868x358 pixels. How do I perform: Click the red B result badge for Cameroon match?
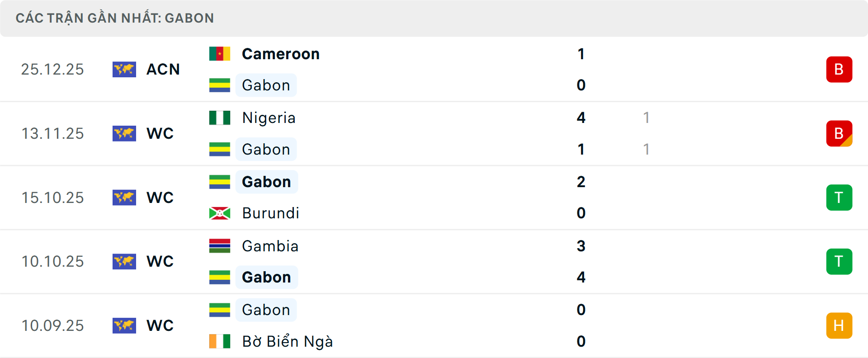coord(839,69)
